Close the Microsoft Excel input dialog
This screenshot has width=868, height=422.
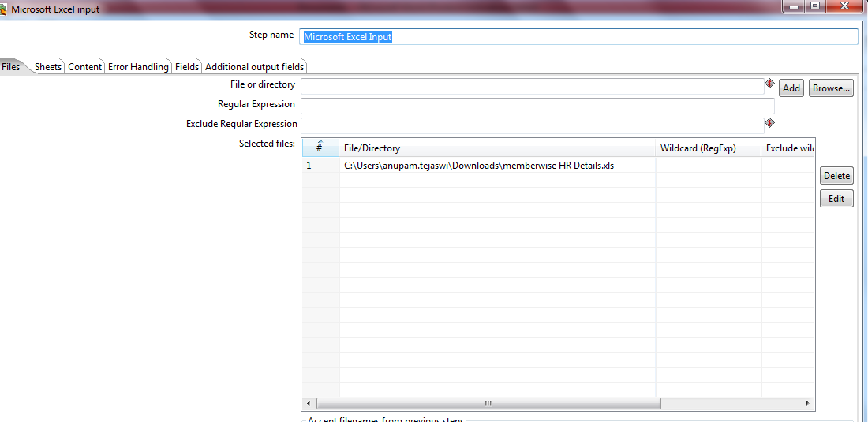point(845,6)
